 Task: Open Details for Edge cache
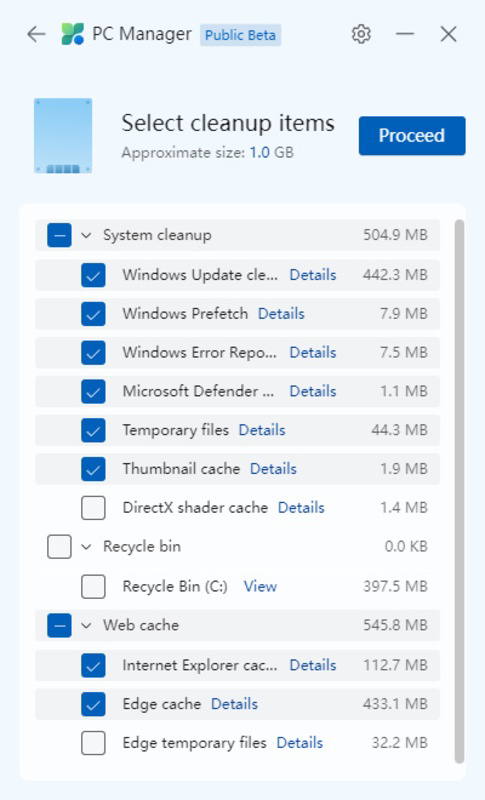coord(235,704)
